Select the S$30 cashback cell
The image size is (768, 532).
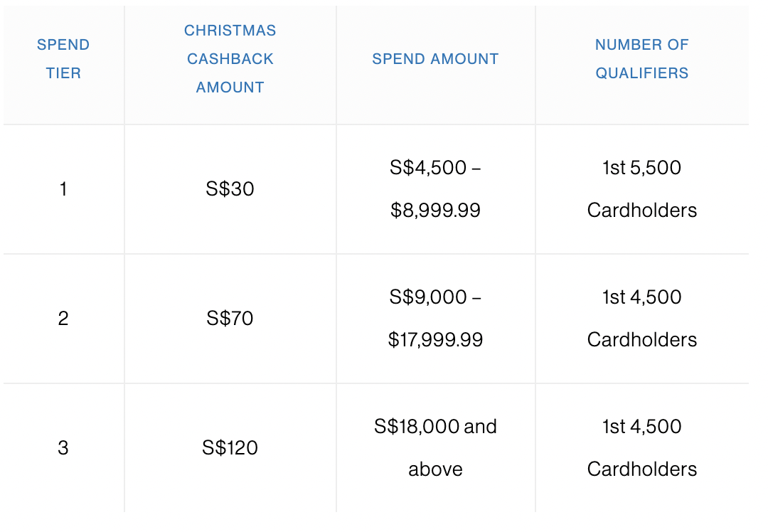click(x=230, y=189)
